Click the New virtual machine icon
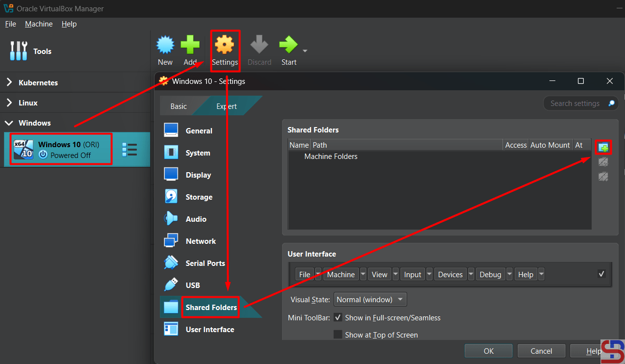The width and height of the screenshot is (625, 364). tap(165, 46)
